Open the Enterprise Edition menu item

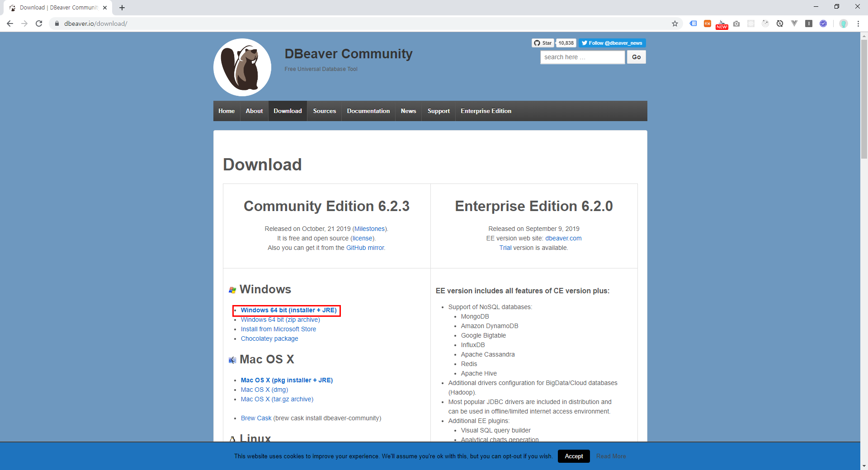(x=486, y=111)
